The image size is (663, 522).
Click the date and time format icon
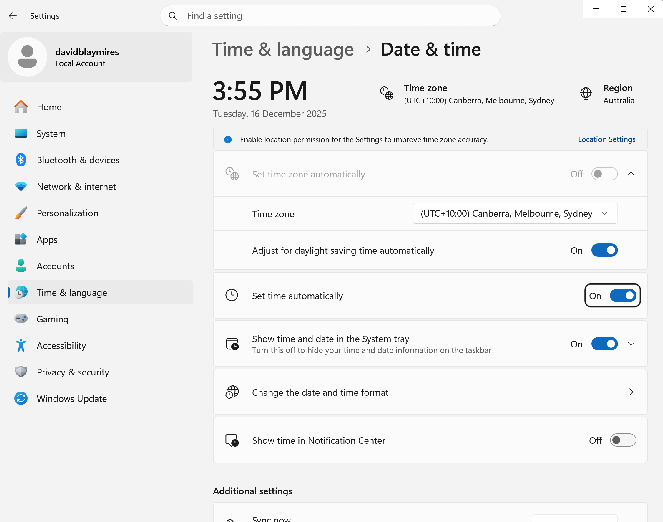tap(232, 392)
